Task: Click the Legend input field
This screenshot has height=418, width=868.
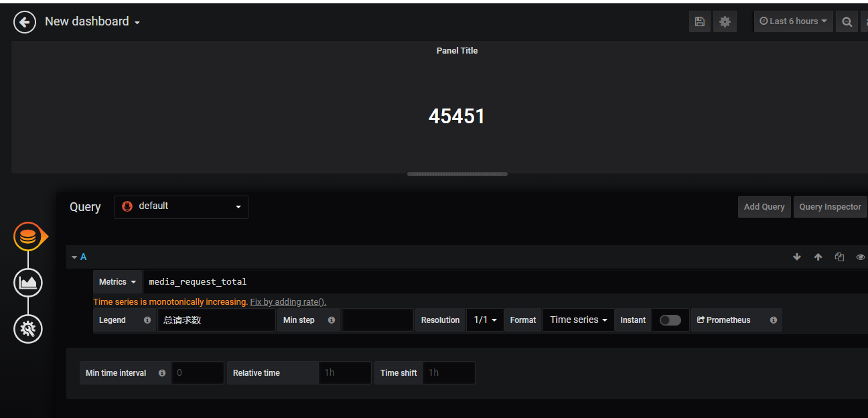Action: (x=216, y=320)
